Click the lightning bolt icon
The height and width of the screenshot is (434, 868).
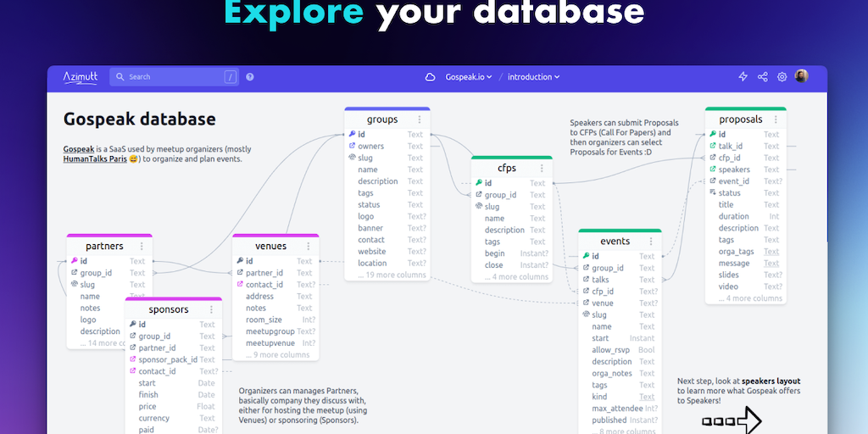(x=743, y=77)
